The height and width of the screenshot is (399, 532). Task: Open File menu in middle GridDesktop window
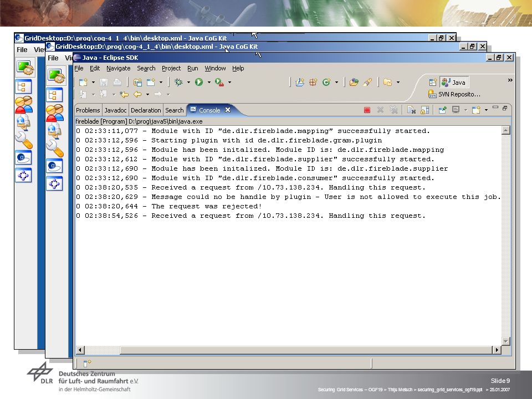pyautogui.click(x=53, y=58)
